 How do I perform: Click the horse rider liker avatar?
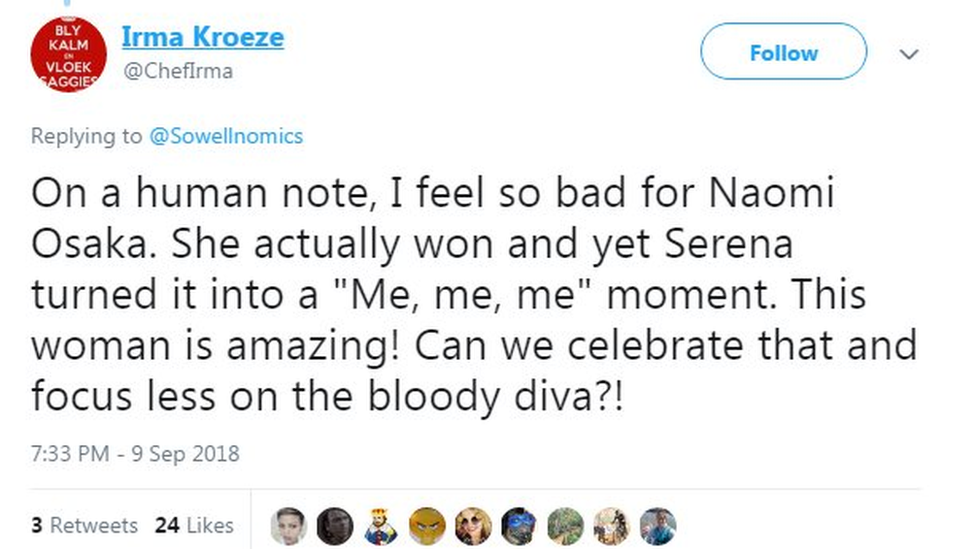pos(612,526)
